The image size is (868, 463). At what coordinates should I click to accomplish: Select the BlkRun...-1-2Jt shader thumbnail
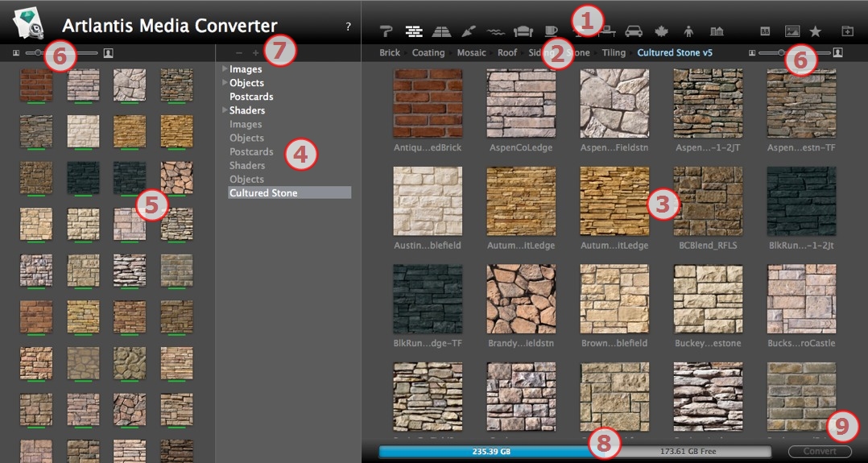click(x=802, y=201)
